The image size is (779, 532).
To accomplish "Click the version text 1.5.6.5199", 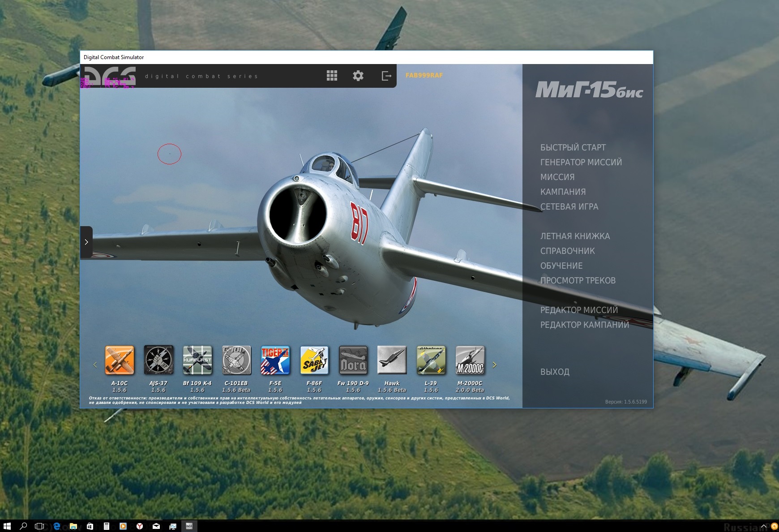I will click(x=626, y=402).
